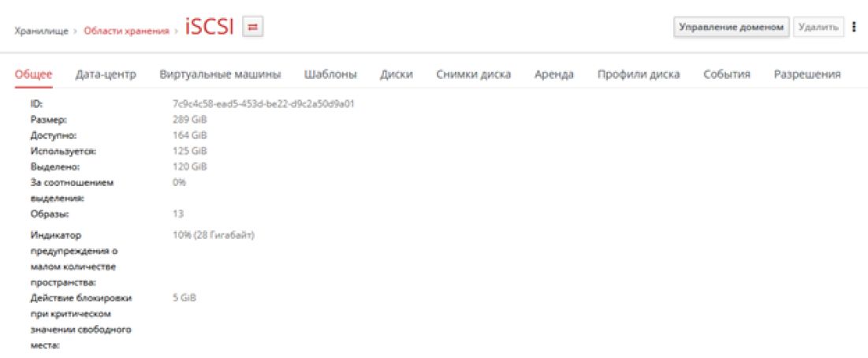
Task: Open the Снимки диска tab
Action: 473,74
